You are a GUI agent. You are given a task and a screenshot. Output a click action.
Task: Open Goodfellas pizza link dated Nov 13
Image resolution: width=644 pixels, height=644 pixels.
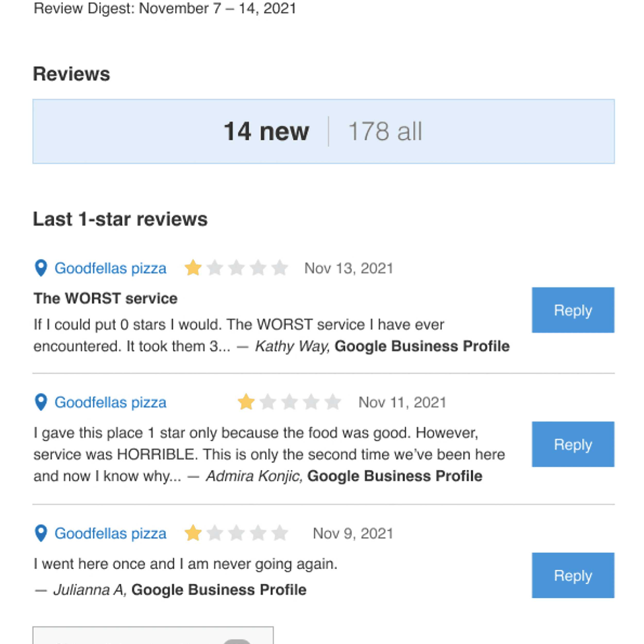(x=110, y=268)
